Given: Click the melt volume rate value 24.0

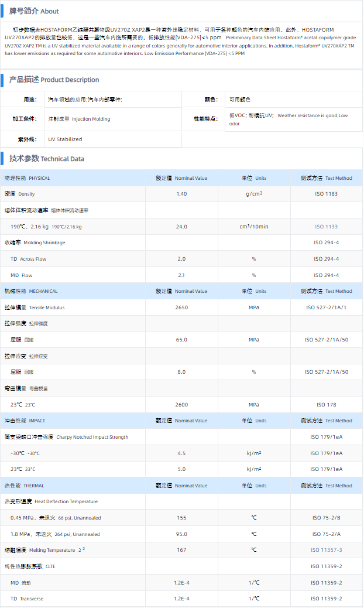Looking at the screenshot, I should [181, 227].
